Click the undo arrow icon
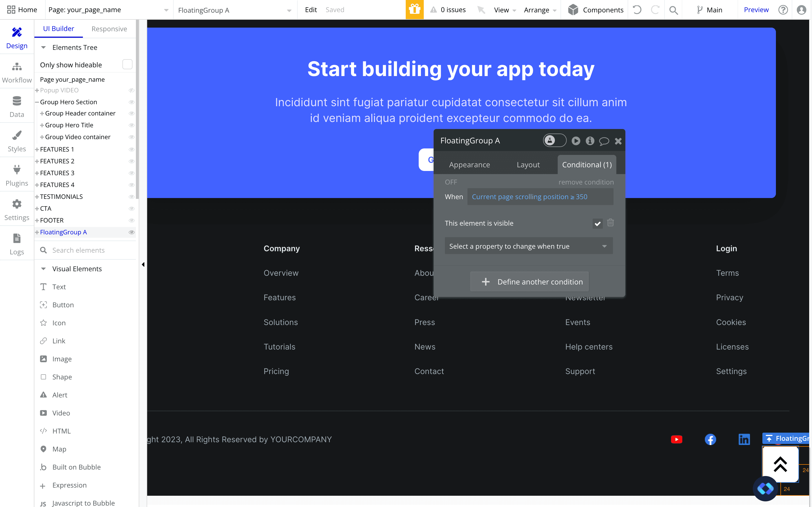 (637, 10)
